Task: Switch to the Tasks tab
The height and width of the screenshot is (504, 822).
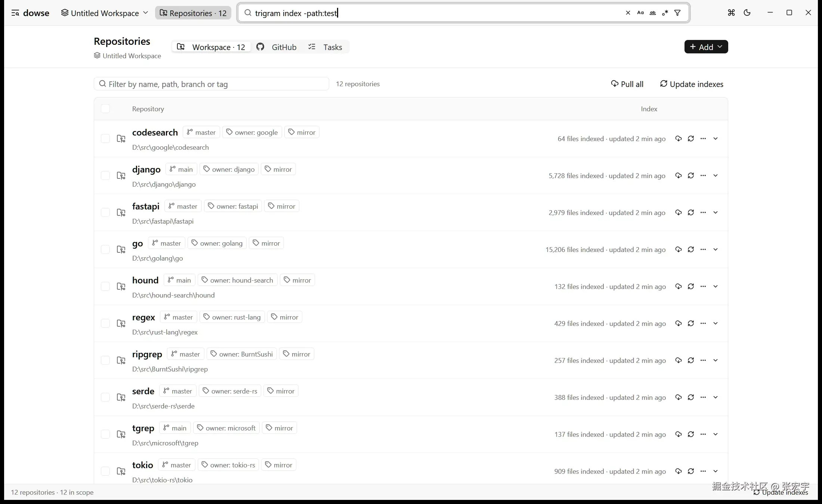Action: click(325, 47)
